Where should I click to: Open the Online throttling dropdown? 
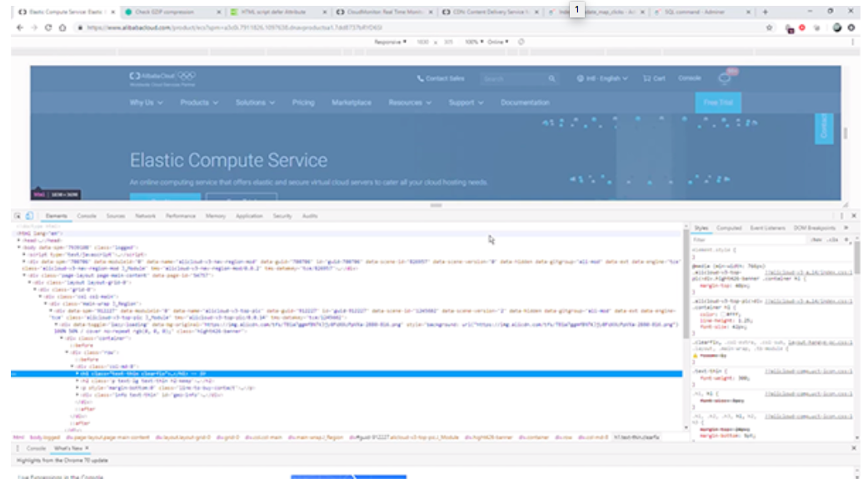pos(500,42)
